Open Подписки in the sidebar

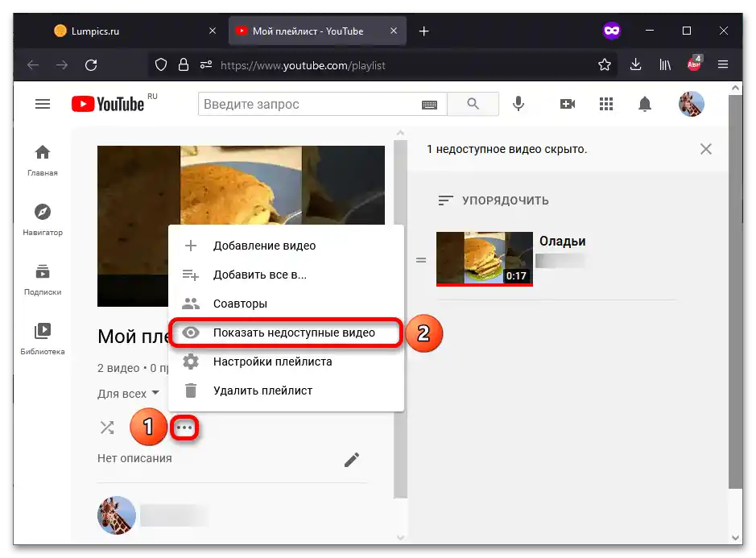coord(43,279)
